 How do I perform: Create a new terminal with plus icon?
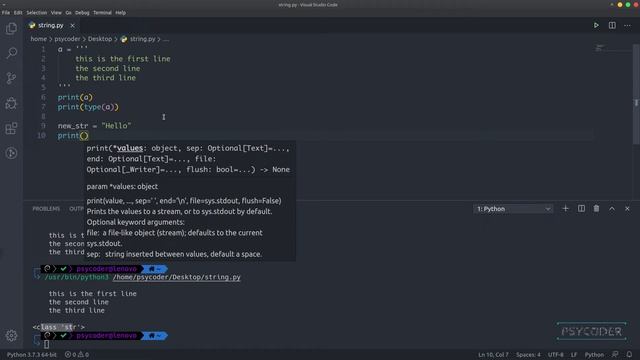[565, 209]
